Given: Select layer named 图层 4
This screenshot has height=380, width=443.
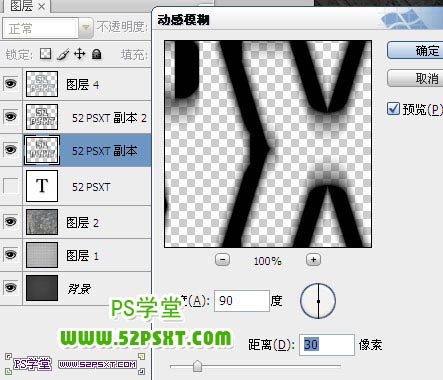Looking at the screenshot, I should pyautogui.click(x=83, y=84).
